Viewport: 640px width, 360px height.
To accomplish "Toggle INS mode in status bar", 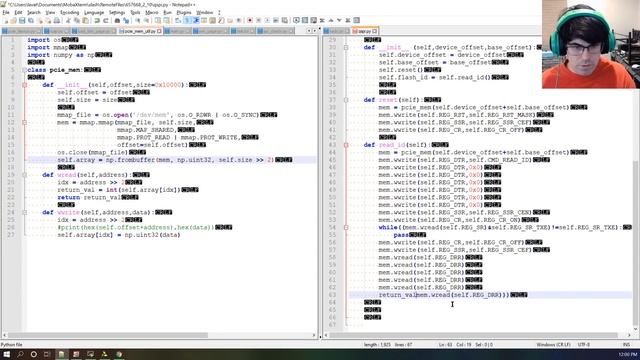I will 626,344.
